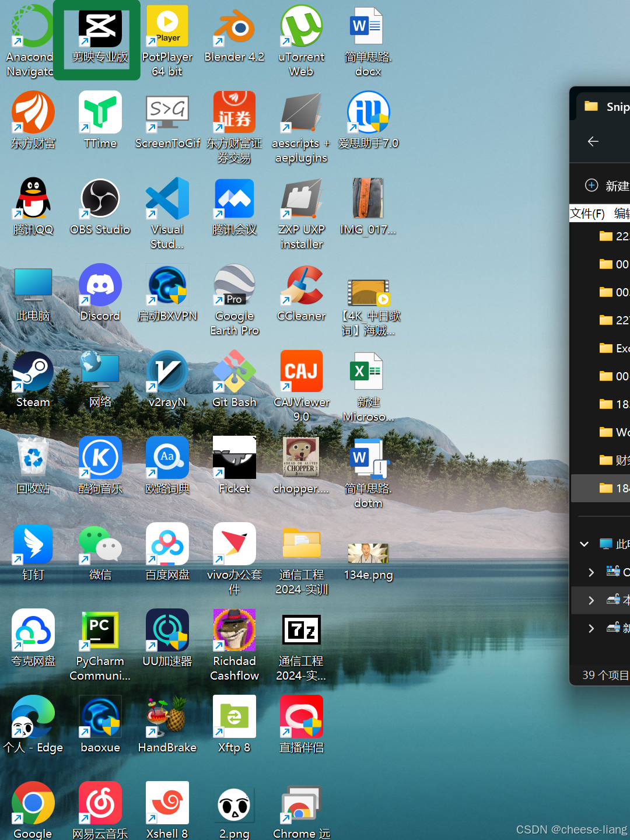Collapse the 此电脑 tree node chevron

(x=584, y=544)
